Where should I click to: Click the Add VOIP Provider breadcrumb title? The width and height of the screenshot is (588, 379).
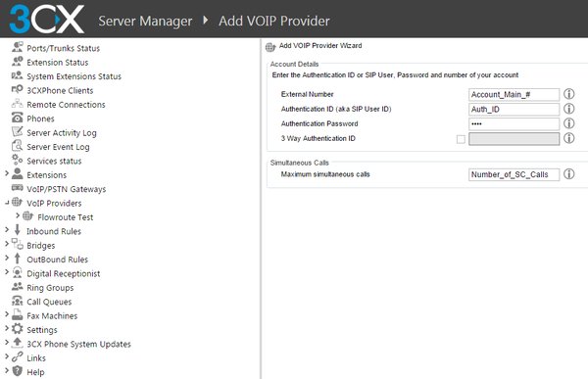coord(274,21)
